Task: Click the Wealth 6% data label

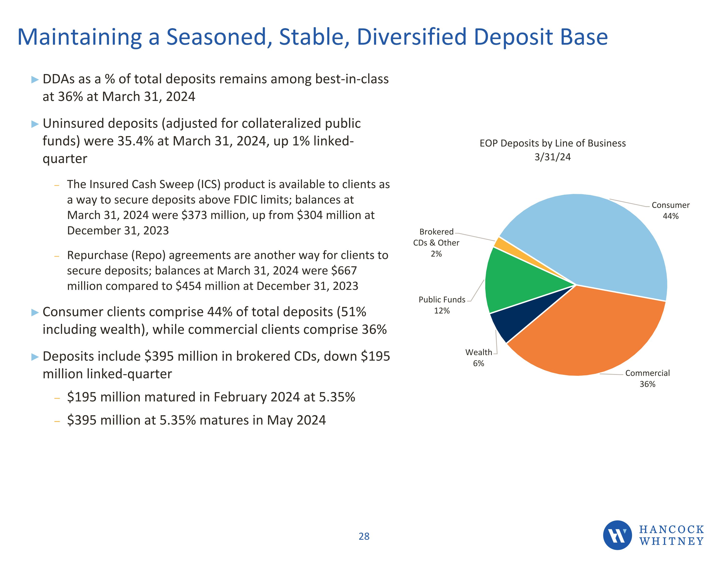Action: (478, 358)
